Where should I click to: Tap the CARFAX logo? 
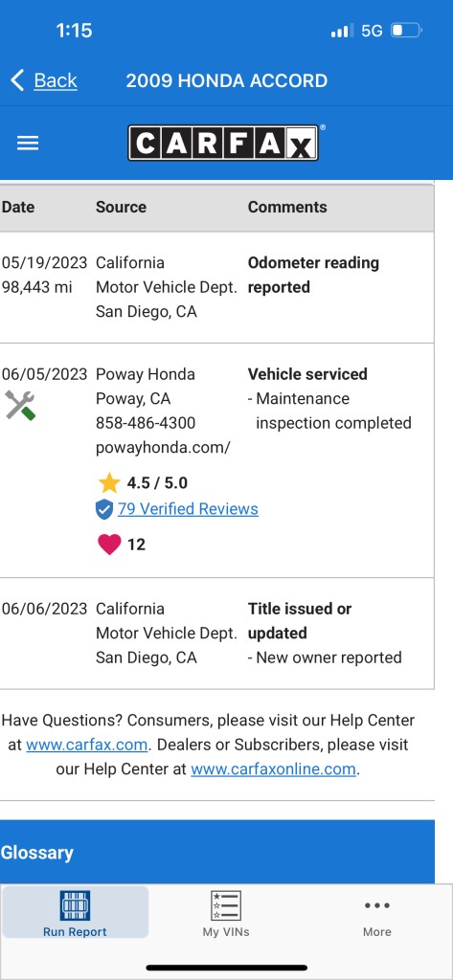225,144
